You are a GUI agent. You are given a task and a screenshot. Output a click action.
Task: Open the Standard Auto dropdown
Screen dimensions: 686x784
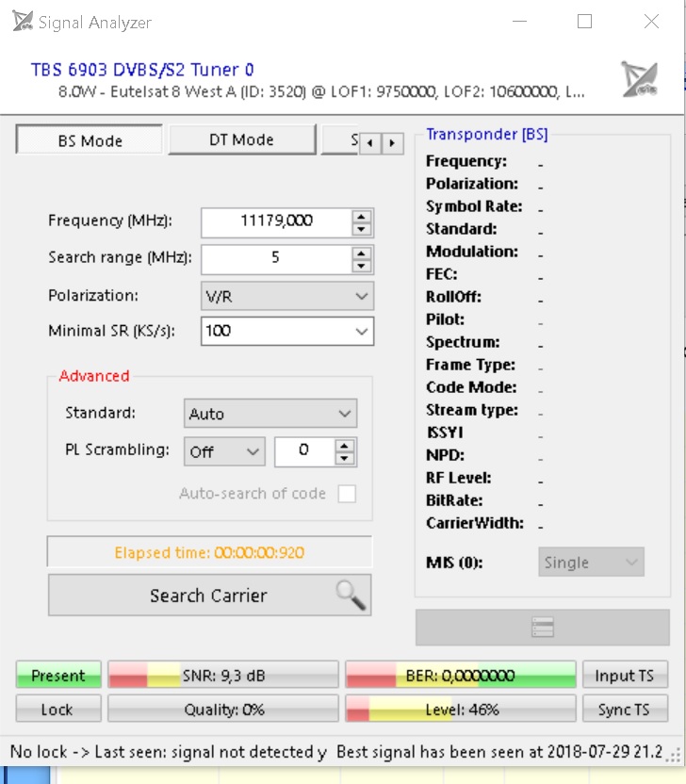(270, 414)
